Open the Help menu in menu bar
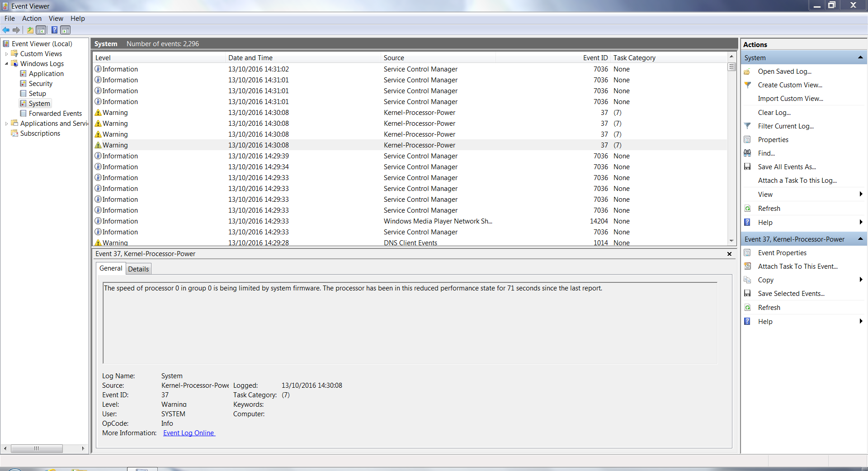Image resolution: width=868 pixels, height=471 pixels. [78, 19]
